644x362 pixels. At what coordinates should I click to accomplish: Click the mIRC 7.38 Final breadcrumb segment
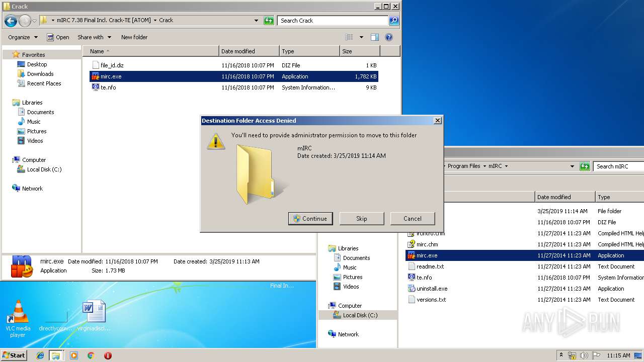coord(104,21)
